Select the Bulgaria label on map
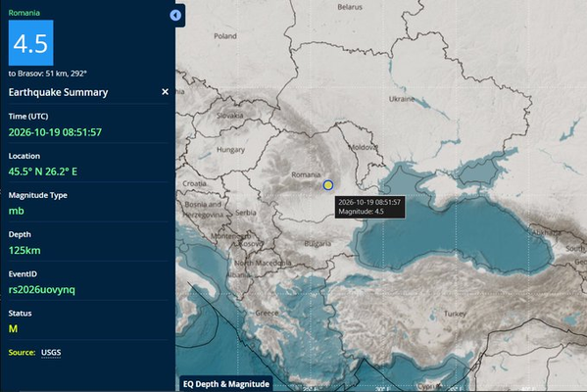The image size is (587, 392). pyautogui.click(x=318, y=244)
